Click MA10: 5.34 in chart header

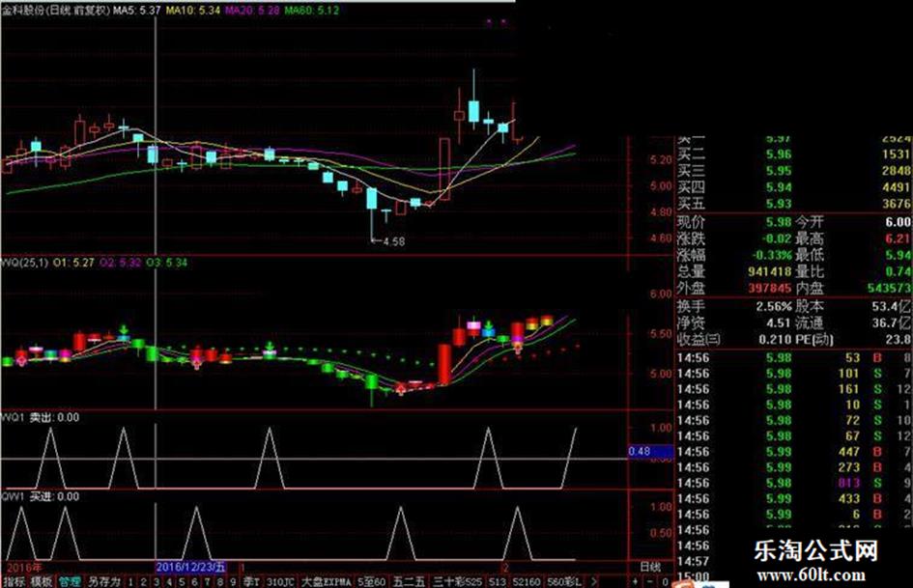pos(193,10)
